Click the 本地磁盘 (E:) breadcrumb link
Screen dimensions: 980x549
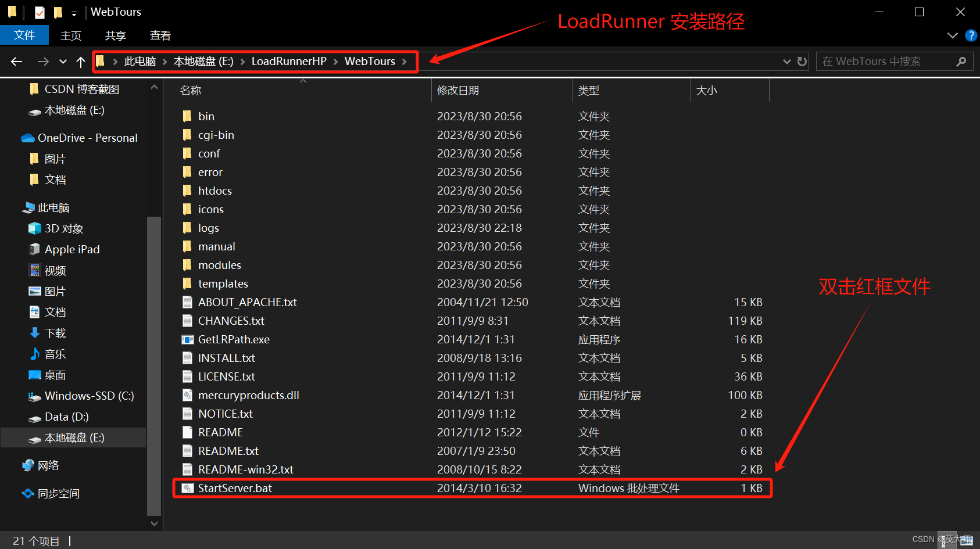point(203,61)
